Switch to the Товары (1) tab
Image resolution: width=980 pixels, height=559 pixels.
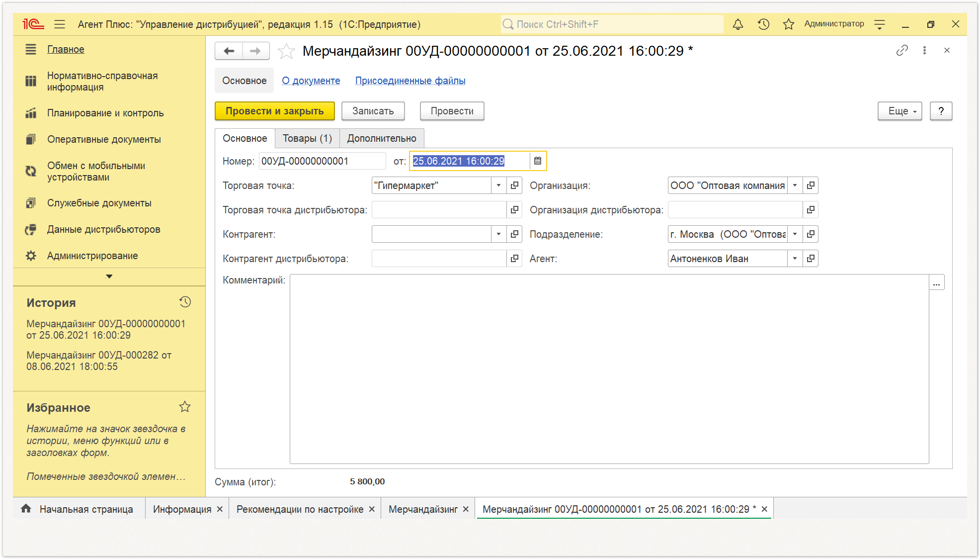307,138
